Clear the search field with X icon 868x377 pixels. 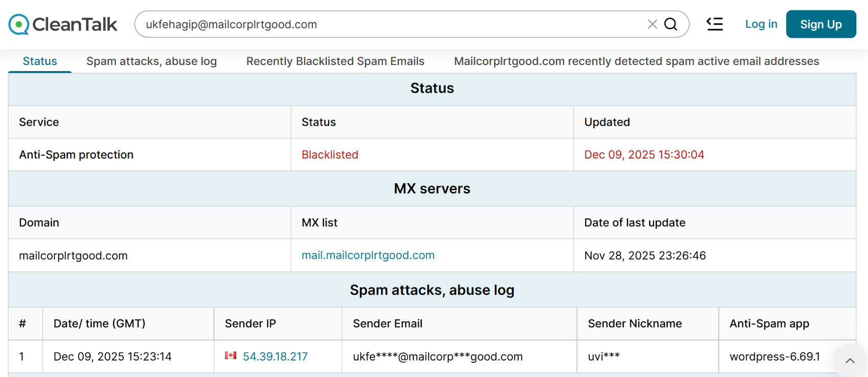652,24
